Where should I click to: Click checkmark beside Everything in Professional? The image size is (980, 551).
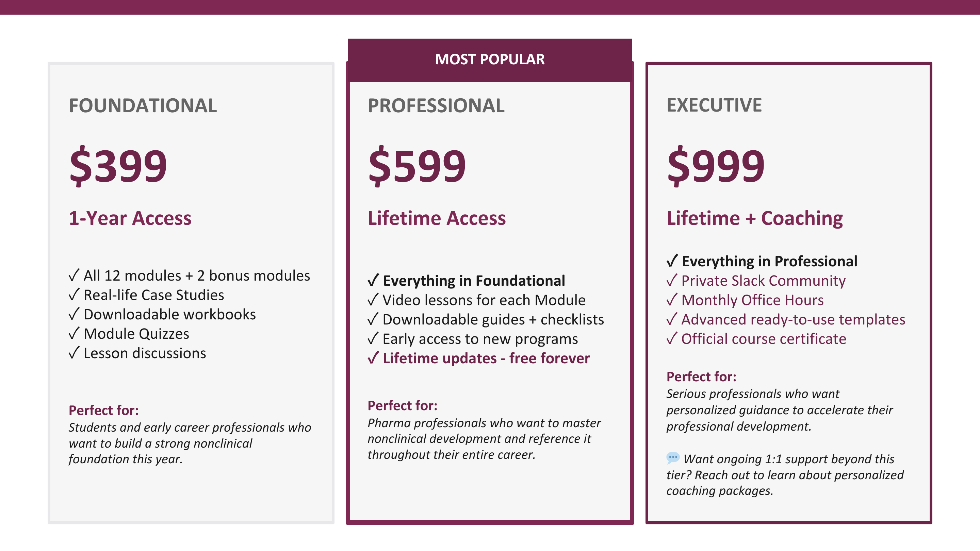click(672, 261)
